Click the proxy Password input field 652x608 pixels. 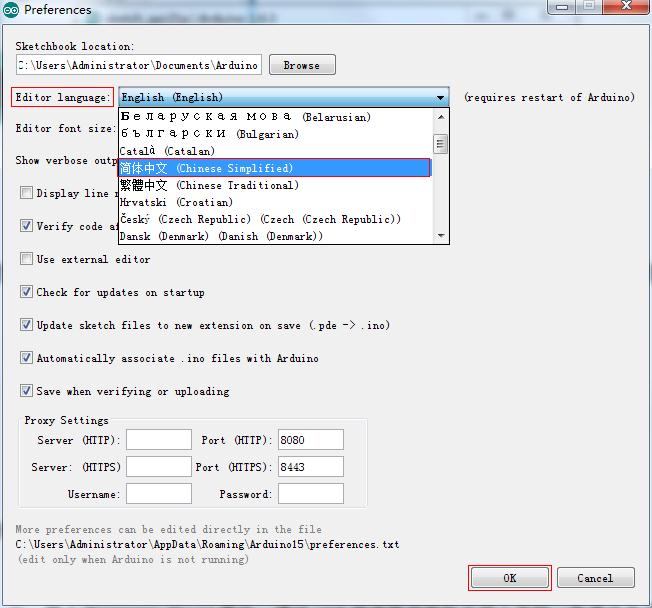pyautogui.click(x=310, y=494)
